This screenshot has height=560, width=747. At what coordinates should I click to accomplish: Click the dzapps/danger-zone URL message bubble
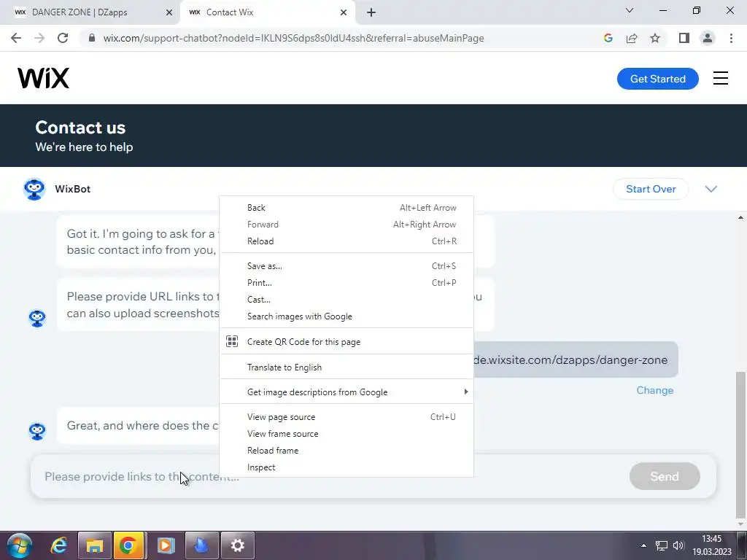576,359
